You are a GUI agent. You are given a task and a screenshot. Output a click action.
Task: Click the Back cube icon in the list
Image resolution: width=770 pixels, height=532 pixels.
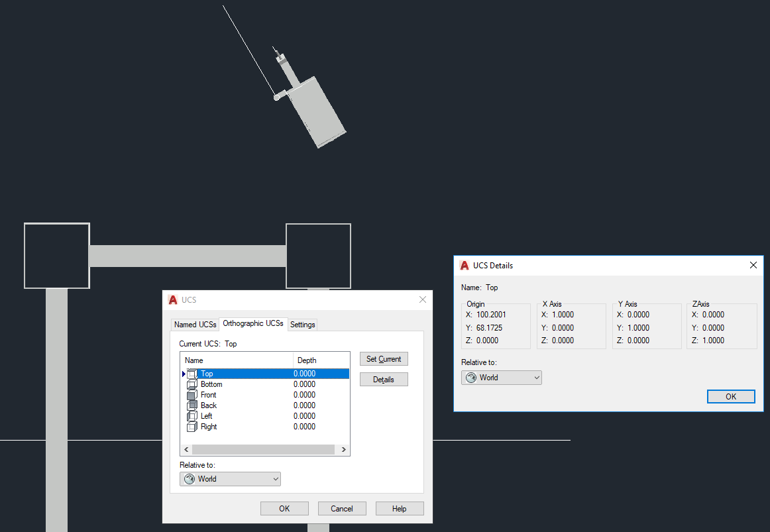[192, 405]
